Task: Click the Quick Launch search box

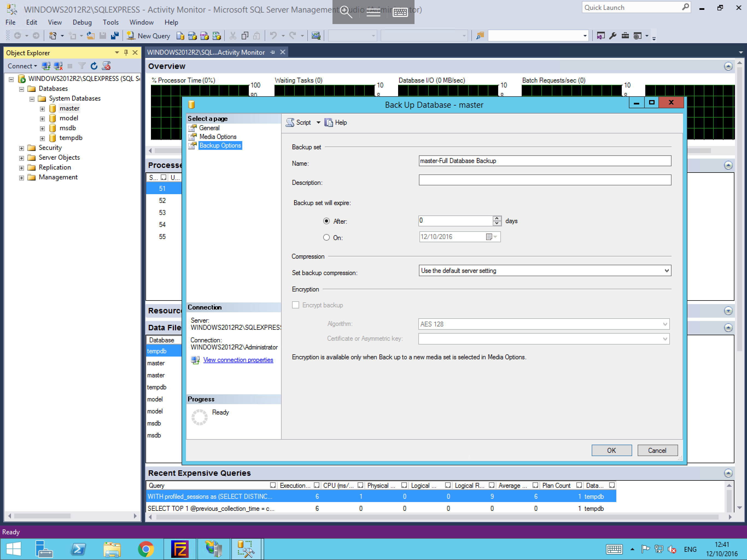Action: [x=636, y=7]
